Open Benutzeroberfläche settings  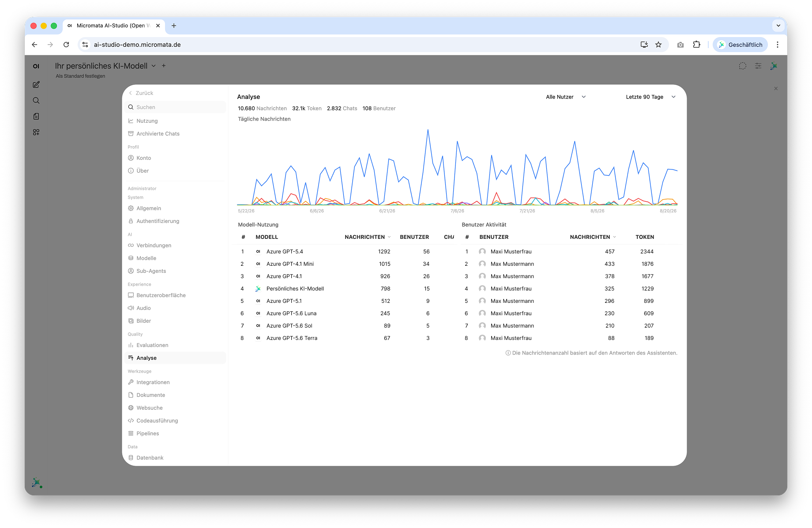(x=175, y=295)
